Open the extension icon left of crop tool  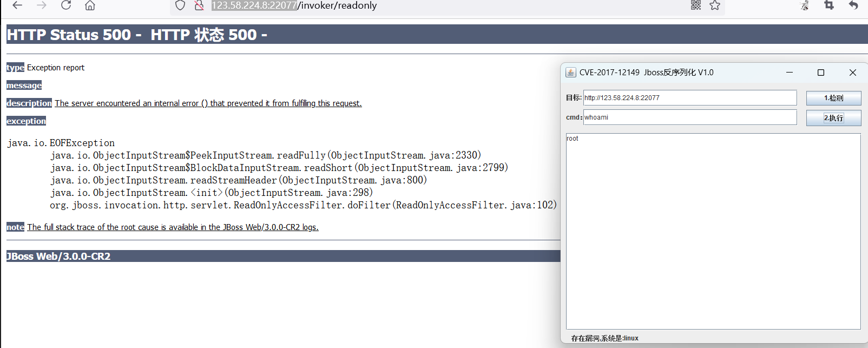(805, 5)
